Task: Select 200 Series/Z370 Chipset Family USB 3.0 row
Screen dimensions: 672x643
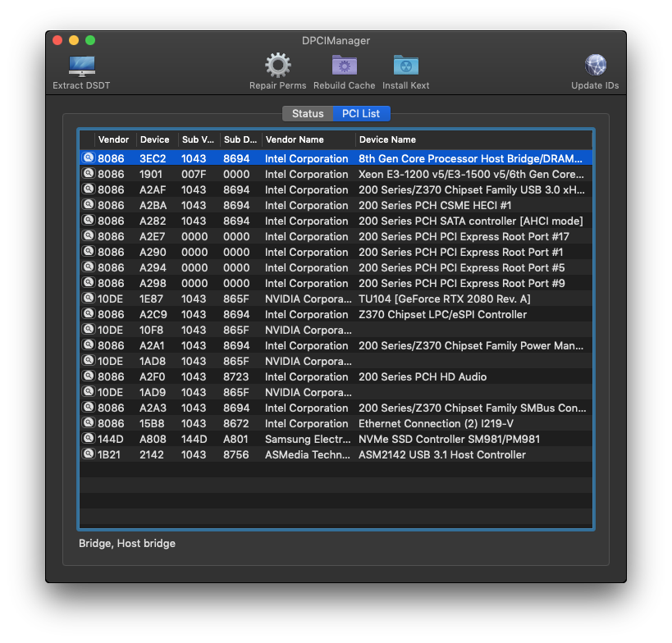Action: tap(336, 189)
